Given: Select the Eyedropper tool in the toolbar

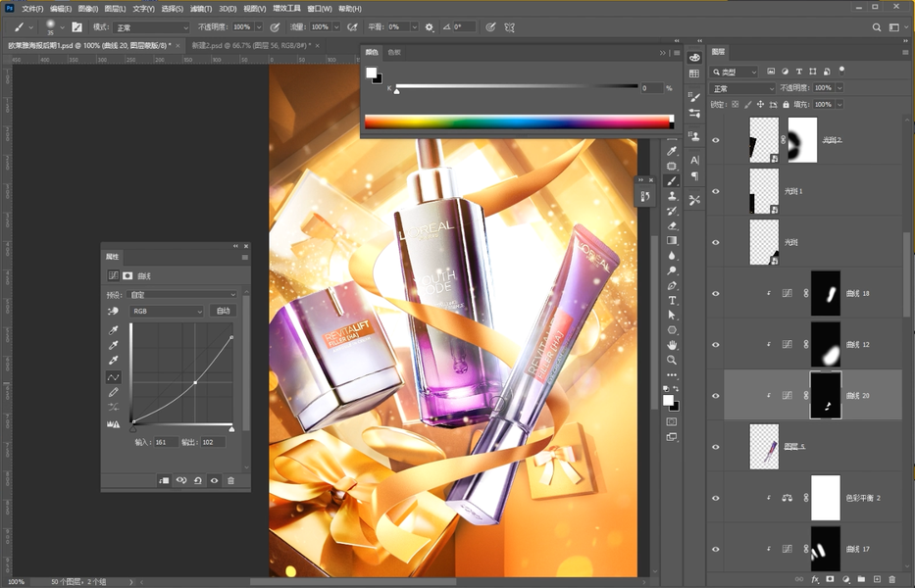Looking at the screenshot, I should (672, 151).
